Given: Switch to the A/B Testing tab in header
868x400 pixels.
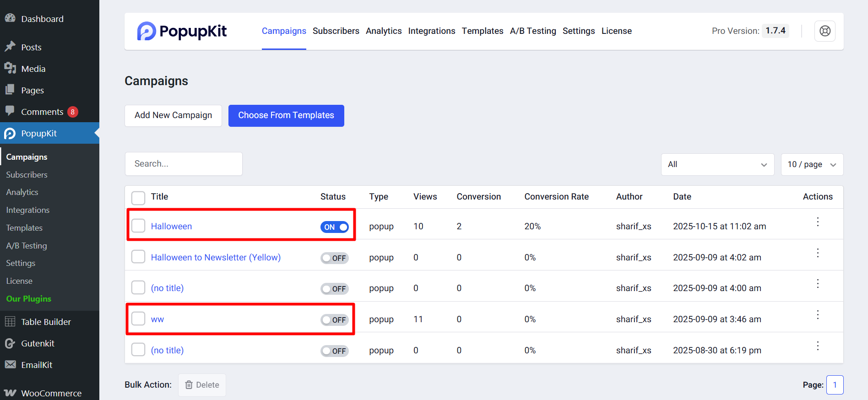Looking at the screenshot, I should coord(533,31).
